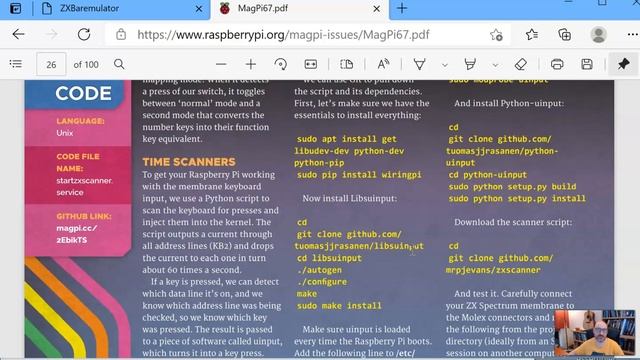
Task: Toggle the PDF table of contents
Action: tap(16, 64)
